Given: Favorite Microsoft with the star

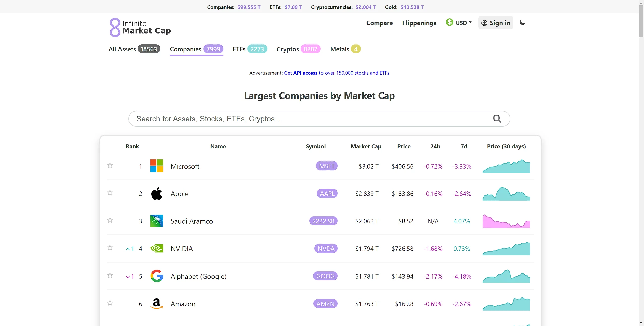Looking at the screenshot, I should coord(110,166).
